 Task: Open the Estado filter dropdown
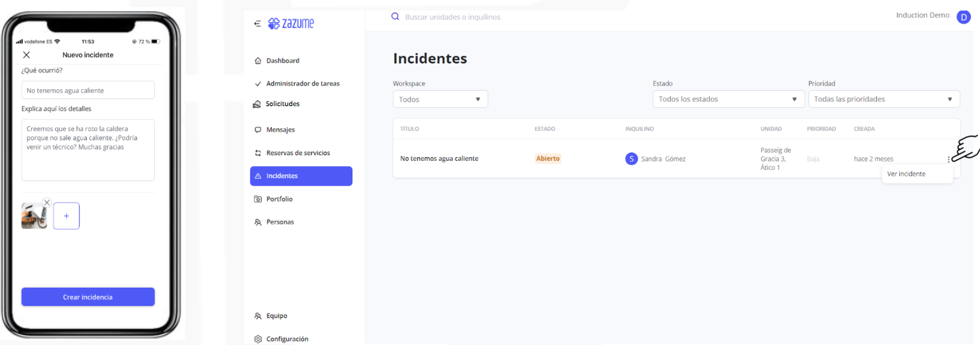point(728,99)
